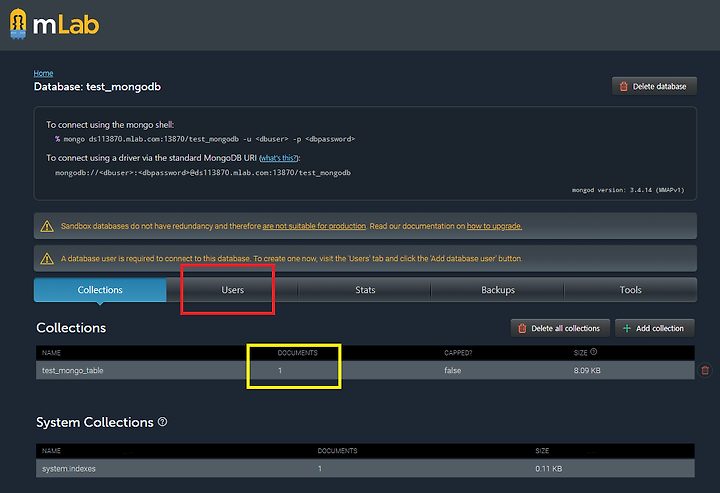
Task: Click the CAPPED? false value
Action: coord(452,370)
